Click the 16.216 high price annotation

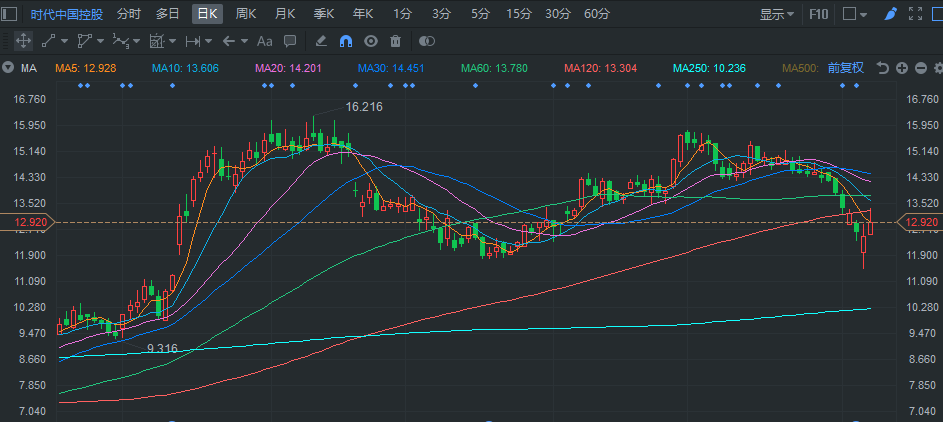coord(364,107)
